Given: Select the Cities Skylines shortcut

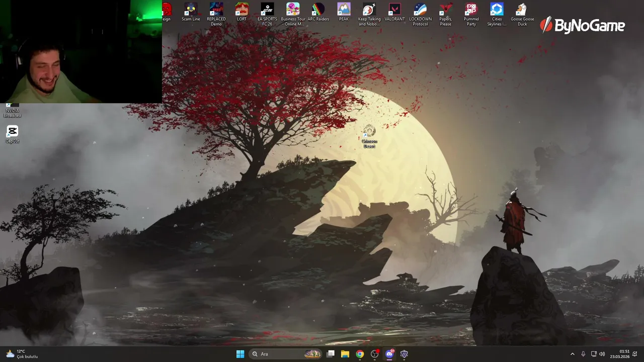Looking at the screenshot, I should (497, 15).
